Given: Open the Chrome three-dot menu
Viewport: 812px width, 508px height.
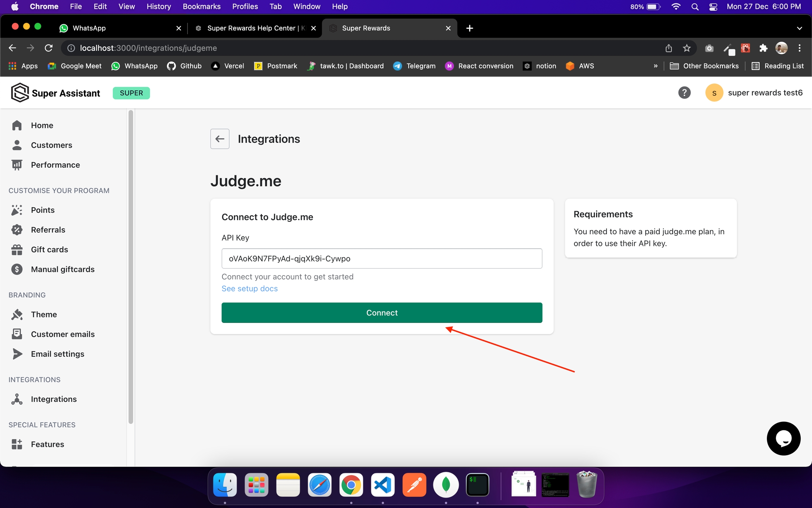Looking at the screenshot, I should [799, 48].
